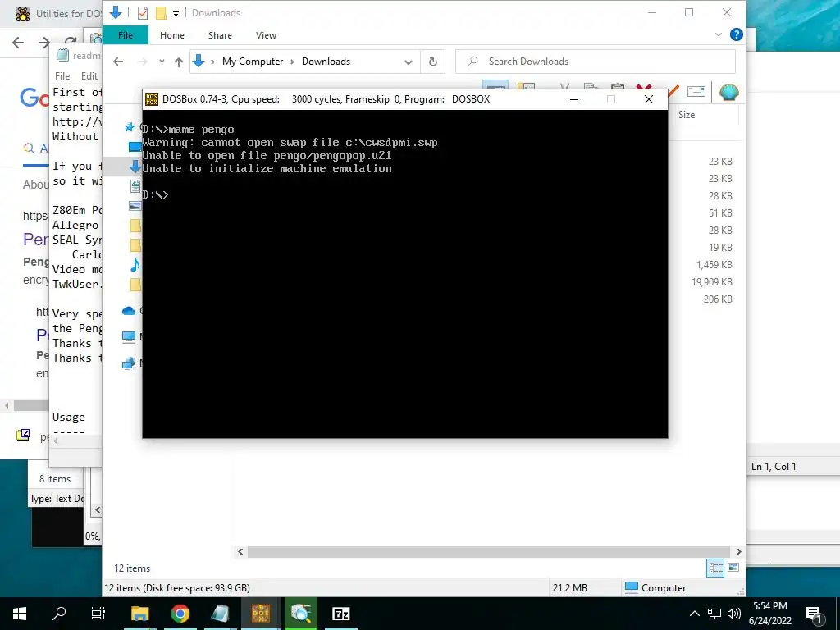Viewport: 840px width, 630px height.
Task: Click My Computer in the address path
Action: point(253,62)
